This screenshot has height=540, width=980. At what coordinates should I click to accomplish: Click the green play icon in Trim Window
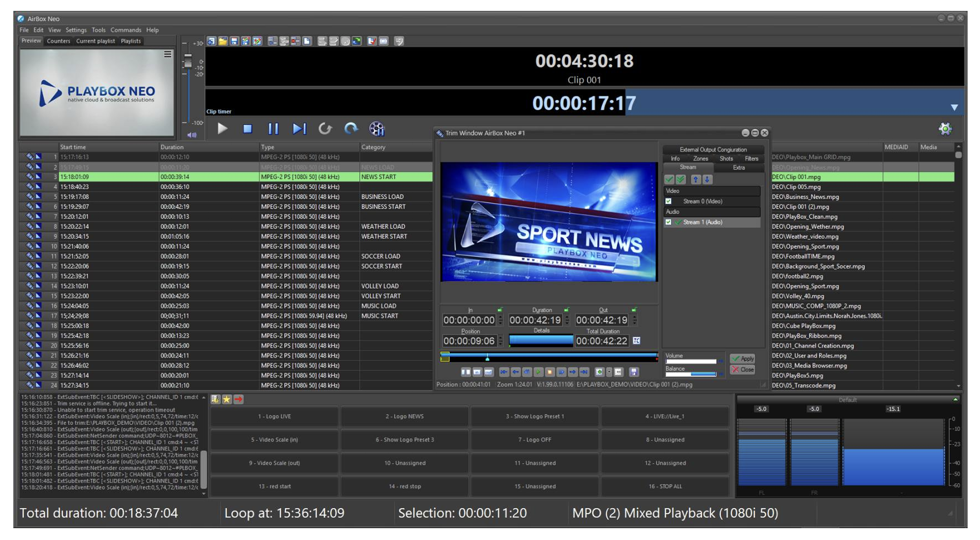[538, 372]
